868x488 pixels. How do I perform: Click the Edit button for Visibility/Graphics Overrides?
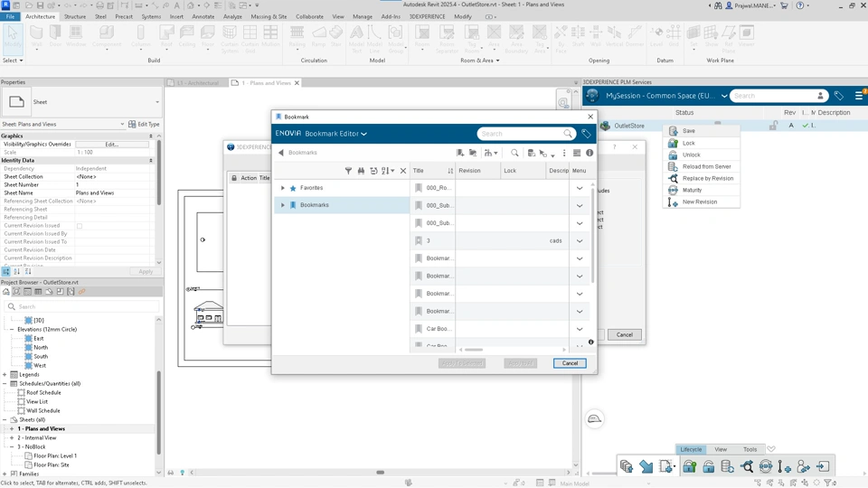[112, 145]
